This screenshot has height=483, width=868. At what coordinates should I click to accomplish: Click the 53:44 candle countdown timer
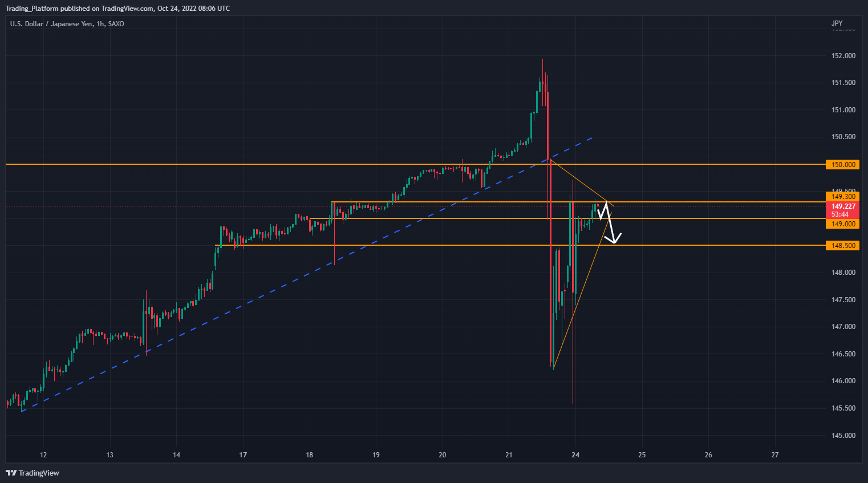(x=839, y=214)
